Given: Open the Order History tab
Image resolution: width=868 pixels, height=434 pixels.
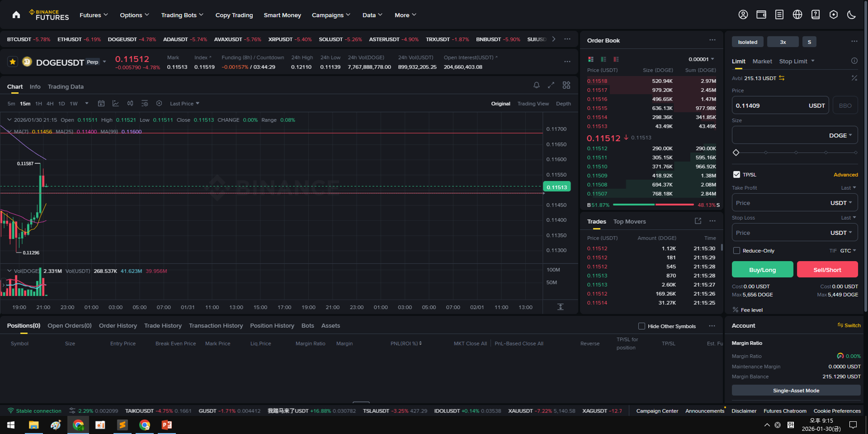Looking at the screenshot, I should pos(118,326).
